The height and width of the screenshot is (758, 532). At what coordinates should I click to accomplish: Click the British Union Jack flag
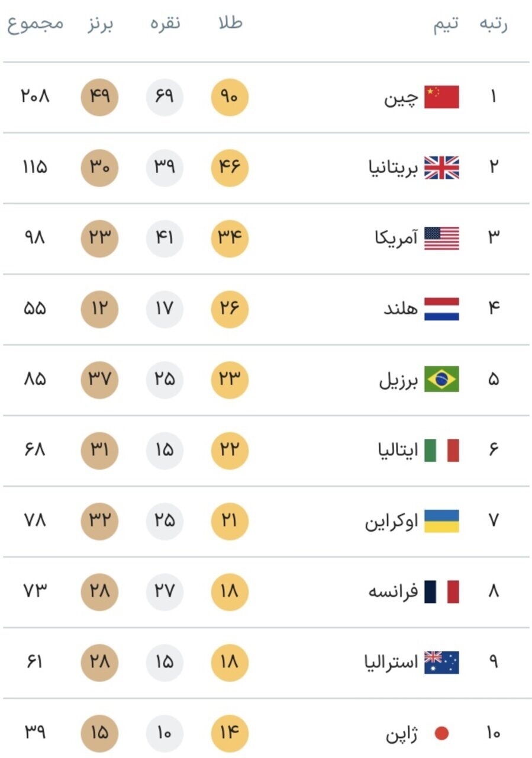(441, 168)
